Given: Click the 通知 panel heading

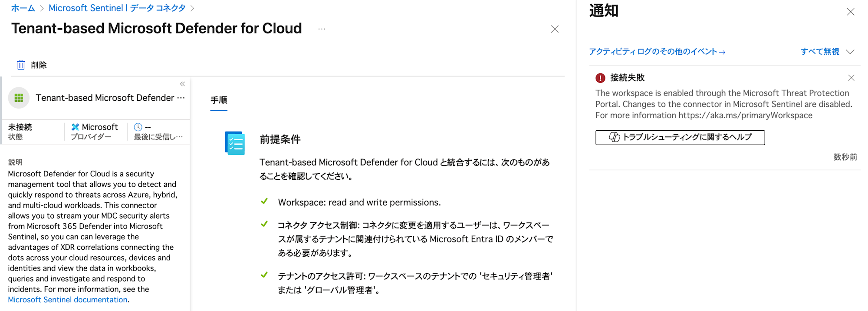Looking at the screenshot, I should click(604, 11).
